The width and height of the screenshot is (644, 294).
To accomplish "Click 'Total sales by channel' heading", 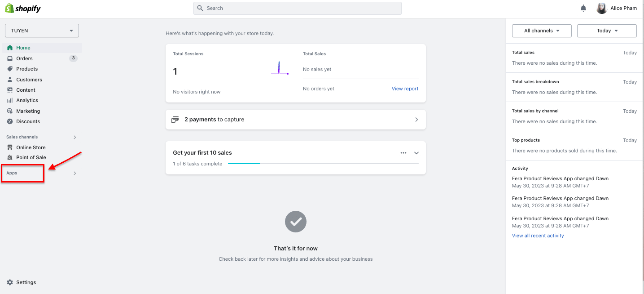I will click(535, 111).
